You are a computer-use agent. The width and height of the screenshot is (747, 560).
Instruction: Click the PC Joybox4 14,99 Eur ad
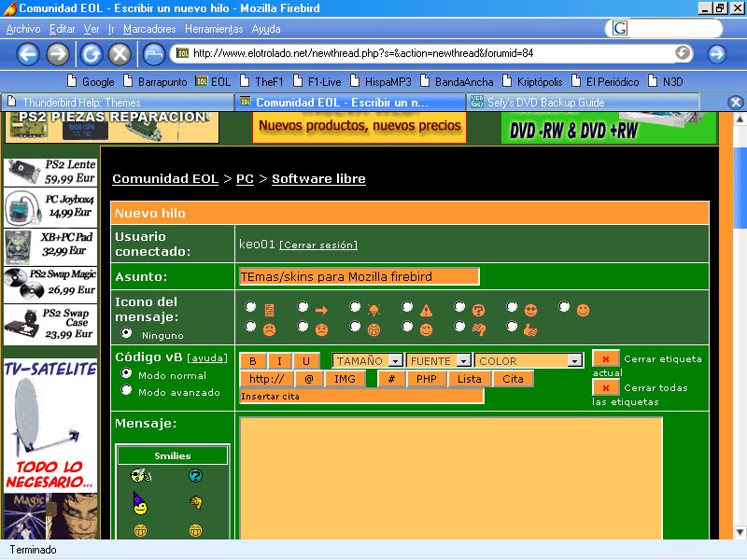pyautogui.click(x=50, y=207)
